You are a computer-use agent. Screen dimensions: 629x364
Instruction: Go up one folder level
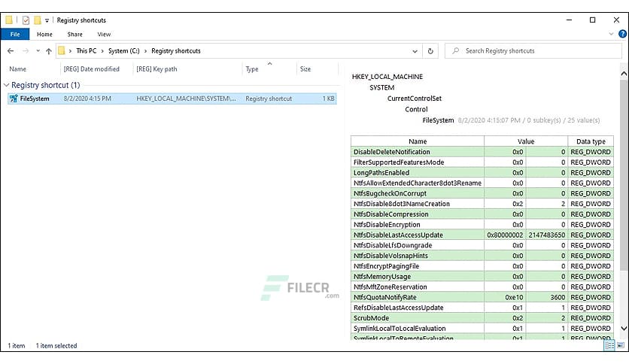[48, 51]
